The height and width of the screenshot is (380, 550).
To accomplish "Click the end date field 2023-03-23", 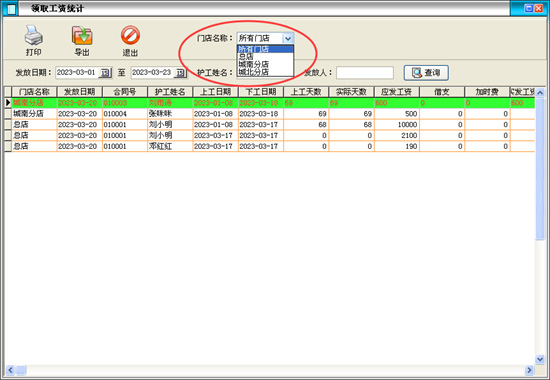I will (152, 73).
